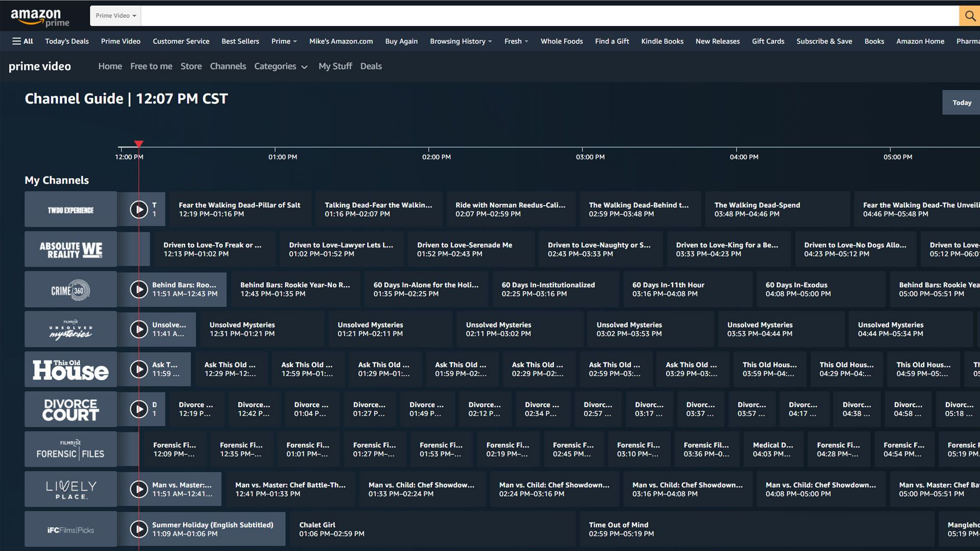Play the TWDU Experience channel
This screenshot has height=551, width=980.
(x=138, y=209)
